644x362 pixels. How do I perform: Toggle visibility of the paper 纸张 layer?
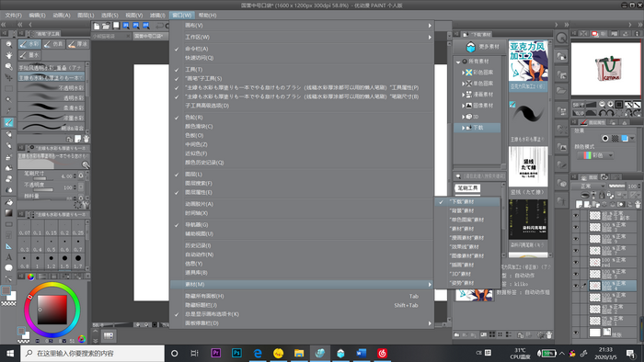pos(576,333)
